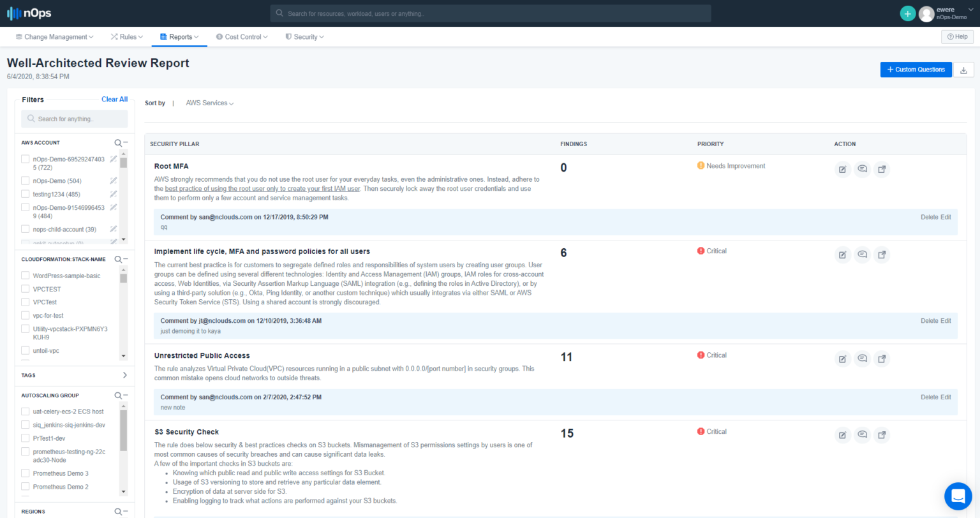Switch to the Reports tab

pyautogui.click(x=179, y=36)
